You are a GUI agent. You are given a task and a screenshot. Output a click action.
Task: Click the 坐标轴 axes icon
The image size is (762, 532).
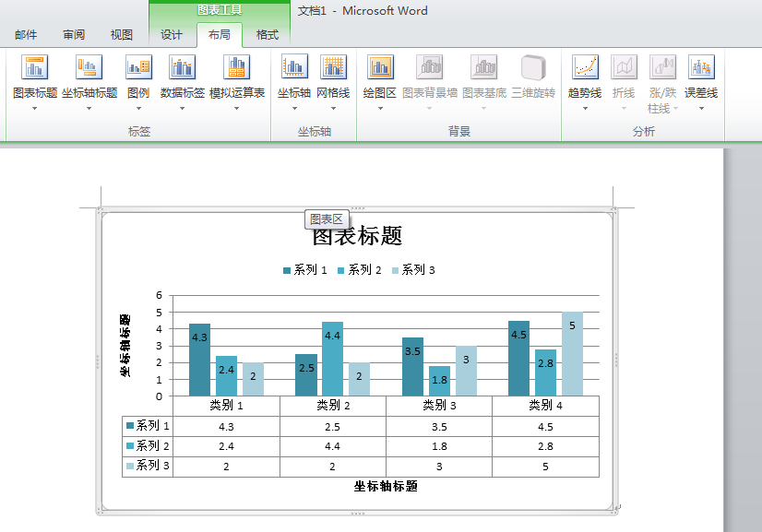coord(294,66)
